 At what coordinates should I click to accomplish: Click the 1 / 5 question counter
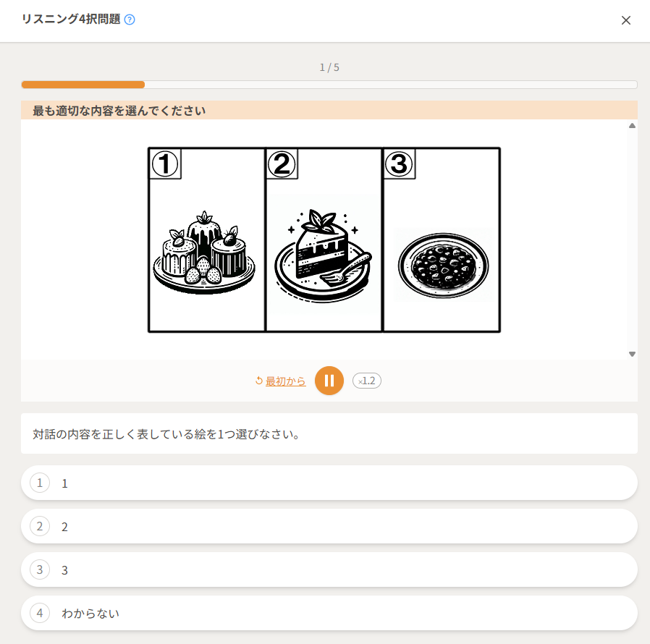(329, 67)
